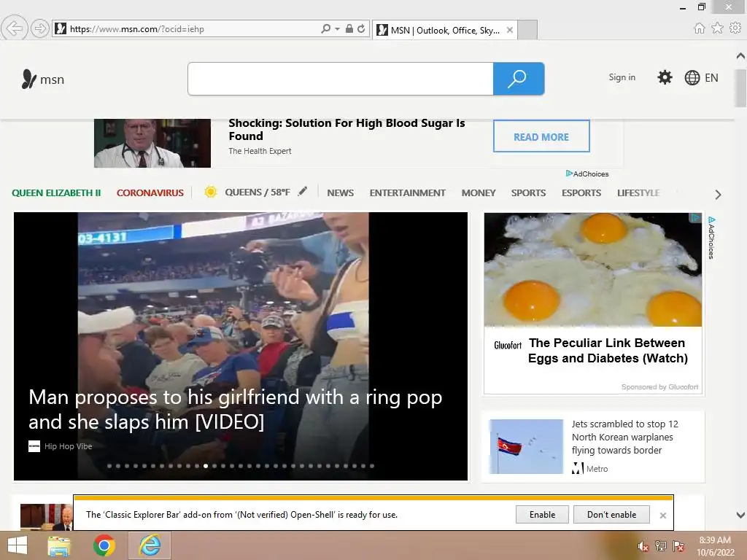Click the Sign in link
The width and height of the screenshot is (747, 560).
[622, 77]
